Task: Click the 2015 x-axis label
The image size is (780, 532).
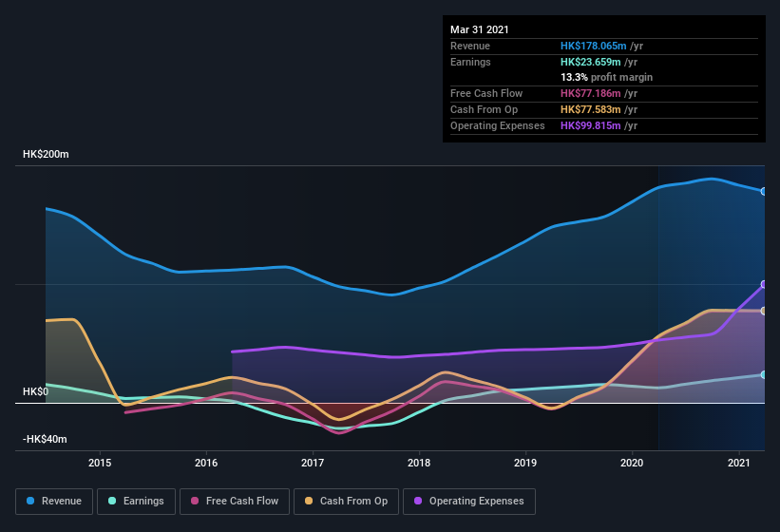Action: pos(100,463)
